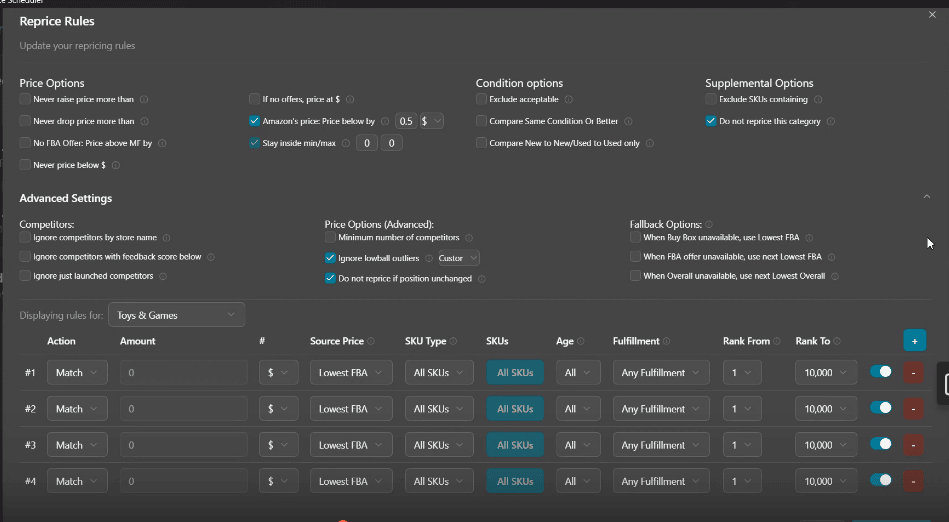Screen dimensions: 949x522
Task: Turn off the toggle switch for rule #2
Action: (x=881, y=408)
